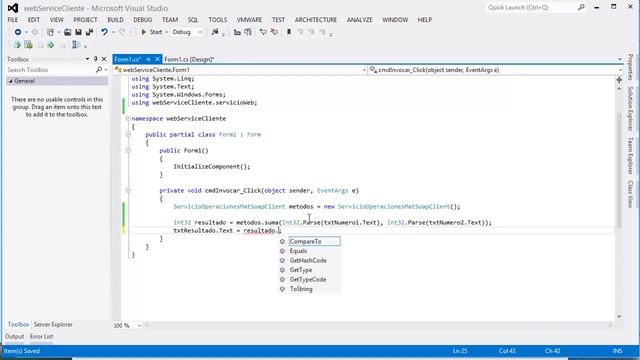Click the New Project toolbar icon
The width and height of the screenshot is (640, 360).
[50, 32]
